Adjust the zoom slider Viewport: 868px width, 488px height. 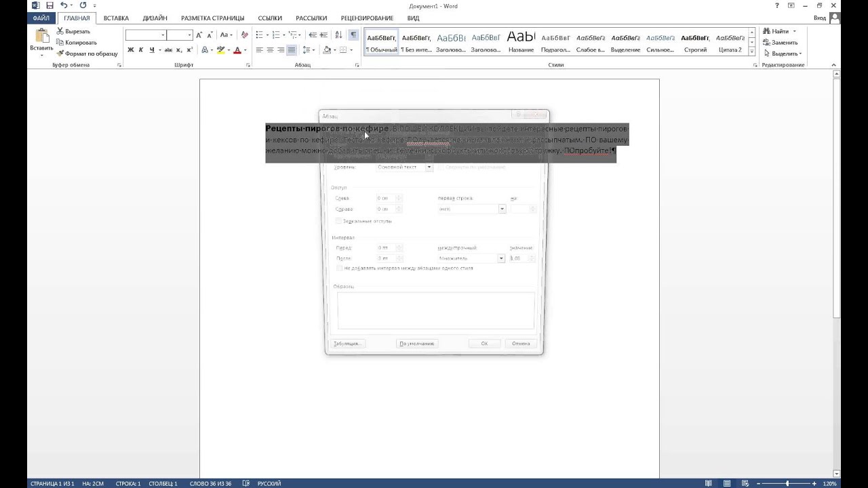point(787,483)
